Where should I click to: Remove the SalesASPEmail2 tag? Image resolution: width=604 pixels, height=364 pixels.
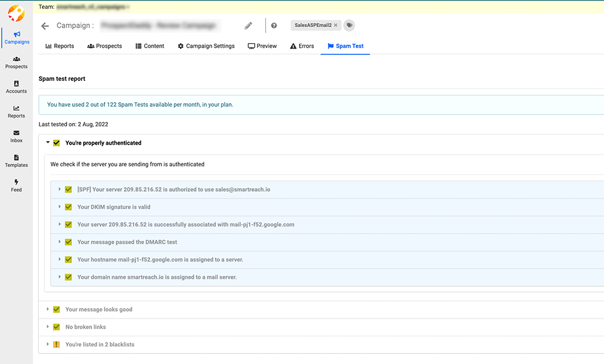click(336, 25)
